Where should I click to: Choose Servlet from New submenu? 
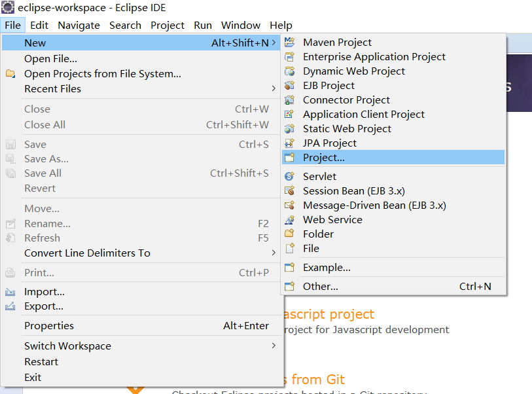[x=393, y=177]
